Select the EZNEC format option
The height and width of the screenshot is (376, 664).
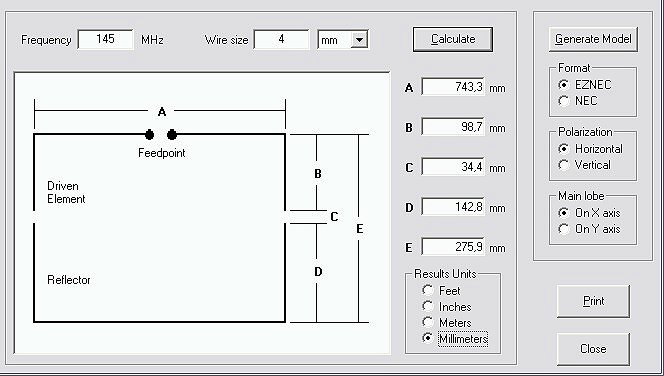584,85
